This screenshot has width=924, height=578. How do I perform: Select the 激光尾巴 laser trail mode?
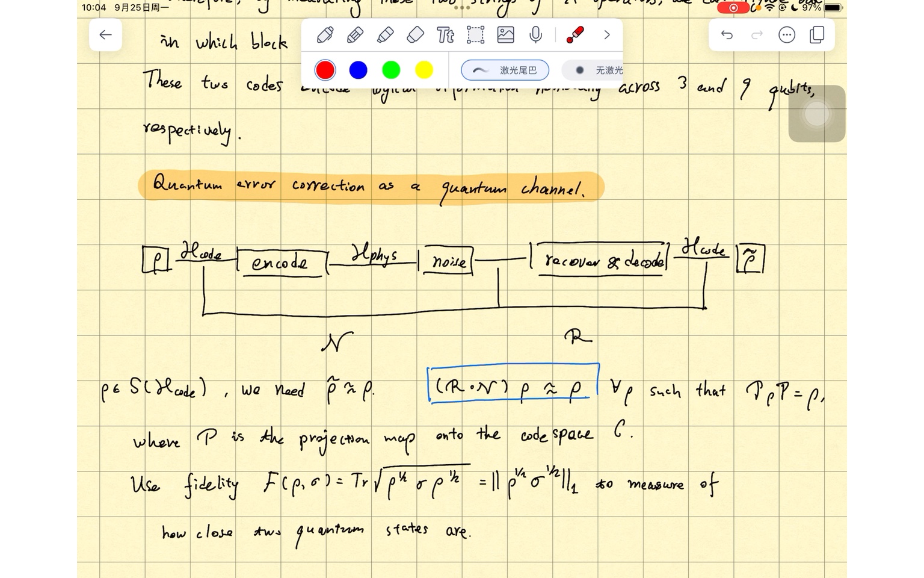[x=505, y=70]
